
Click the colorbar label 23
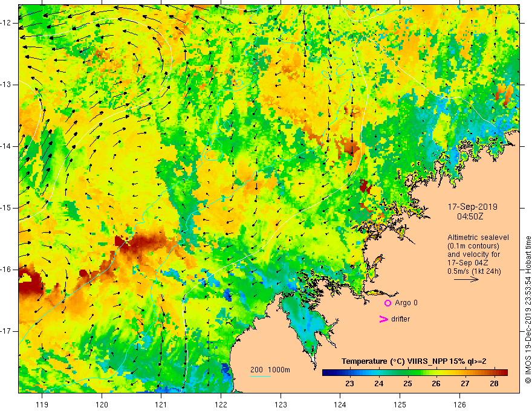click(x=349, y=384)
